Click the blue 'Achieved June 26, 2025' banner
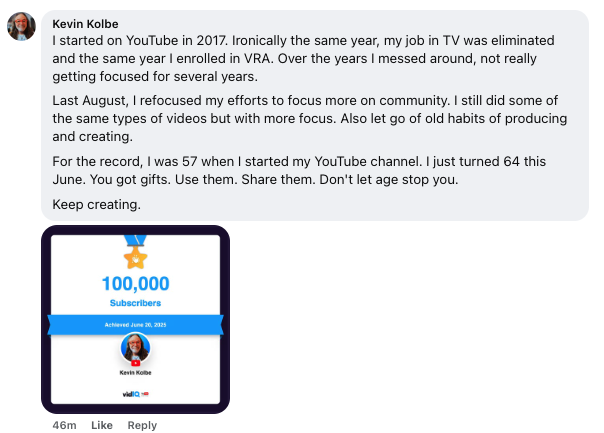604x433 pixels. pyautogui.click(x=135, y=325)
